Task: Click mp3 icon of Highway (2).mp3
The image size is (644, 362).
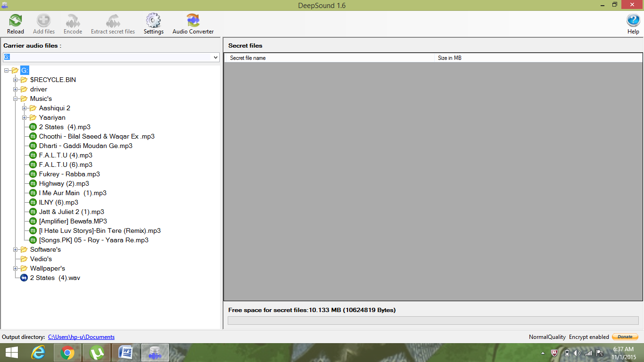Action: [x=33, y=183]
